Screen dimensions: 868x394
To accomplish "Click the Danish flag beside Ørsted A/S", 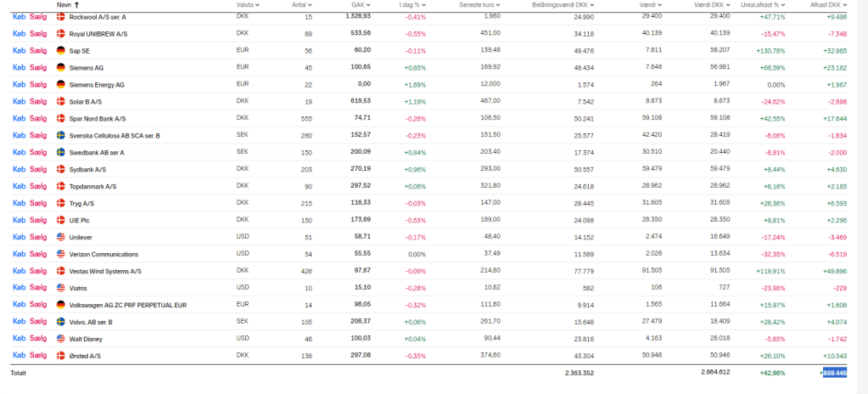I will (60, 356).
